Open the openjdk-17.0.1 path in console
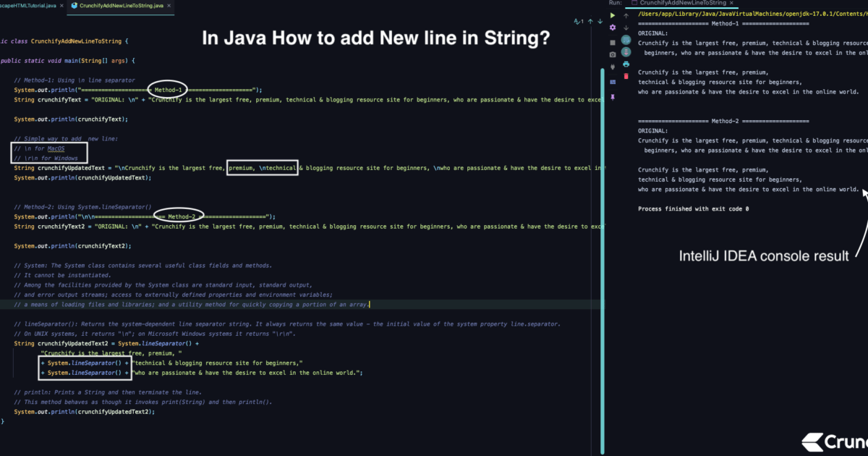This screenshot has height=456, width=868. [x=752, y=14]
